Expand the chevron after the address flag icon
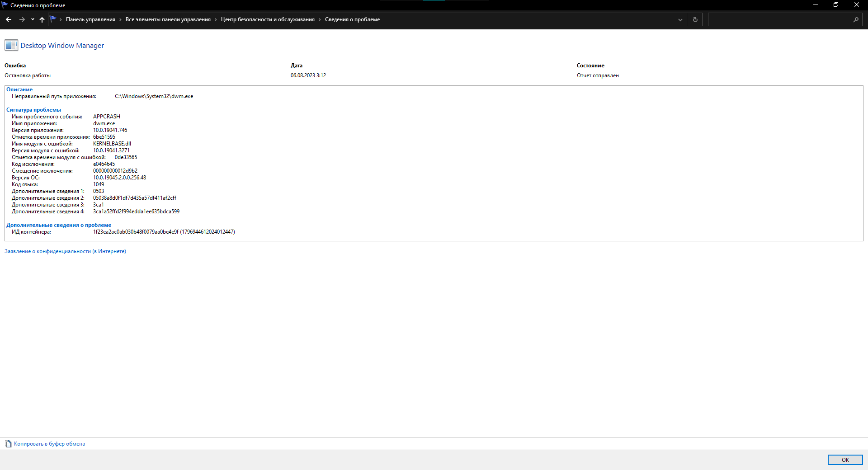Screen dimensions: 868x470 click(61, 19)
